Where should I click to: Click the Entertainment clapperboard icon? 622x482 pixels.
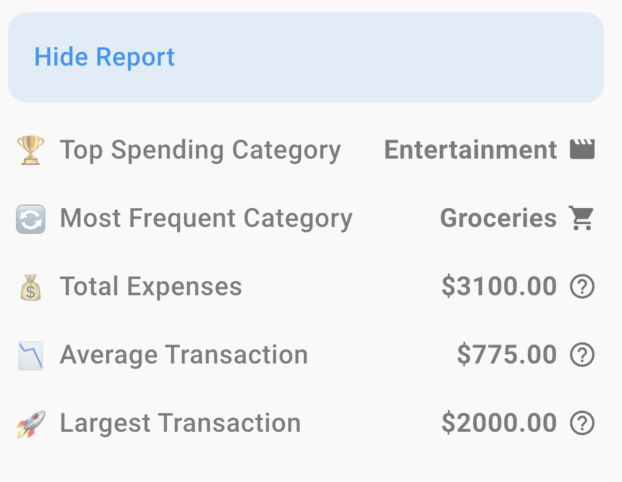pos(582,150)
